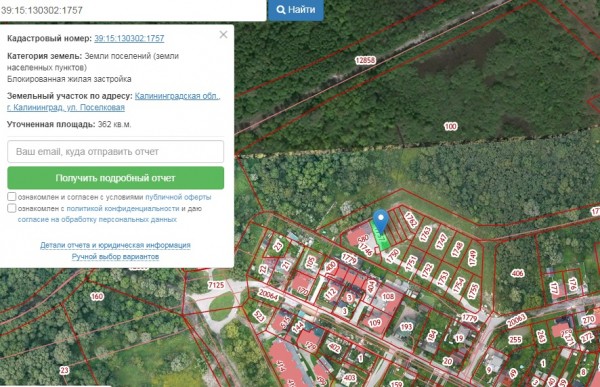Select parcel labeled 7125 on map
This screenshot has width=600, height=387.
[216, 285]
